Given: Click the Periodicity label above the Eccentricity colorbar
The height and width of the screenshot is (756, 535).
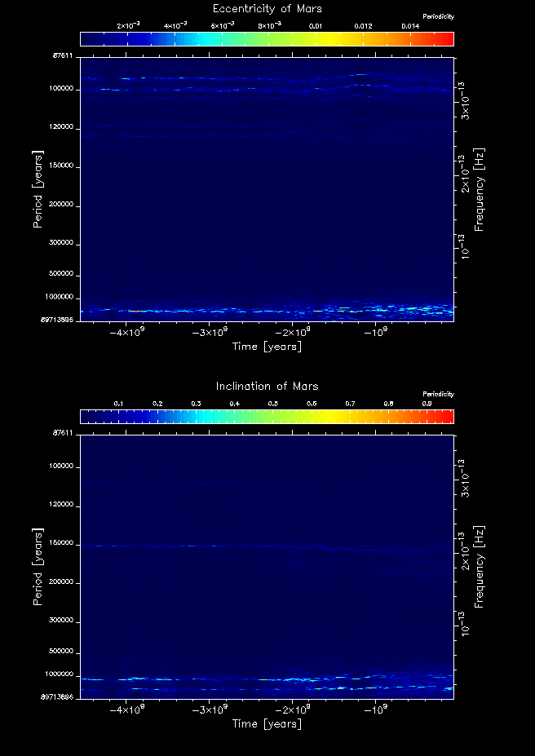Looking at the screenshot, I should click(438, 17).
